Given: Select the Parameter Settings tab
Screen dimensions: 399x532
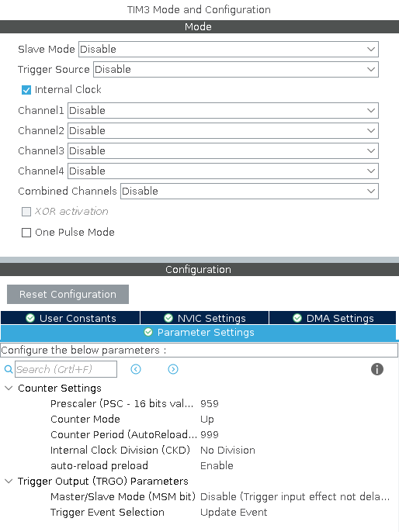Looking at the screenshot, I should 198,333.
